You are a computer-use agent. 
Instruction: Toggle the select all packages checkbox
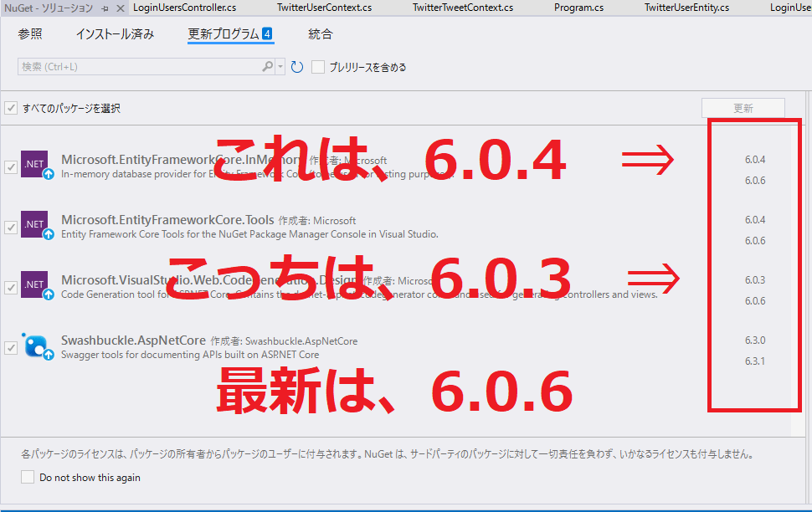(x=11, y=108)
